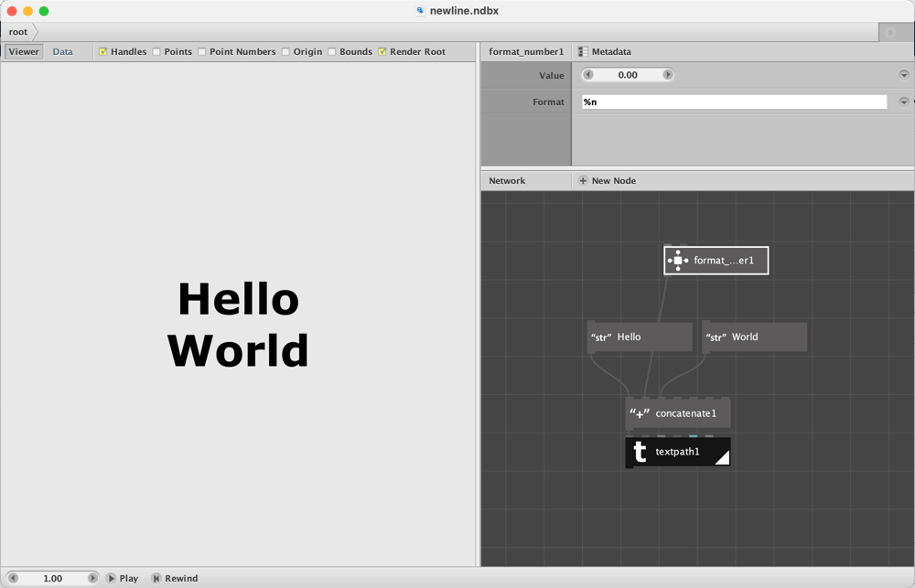Toggle the Handles checkbox
Image resolution: width=915 pixels, height=588 pixels.
tap(103, 52)
